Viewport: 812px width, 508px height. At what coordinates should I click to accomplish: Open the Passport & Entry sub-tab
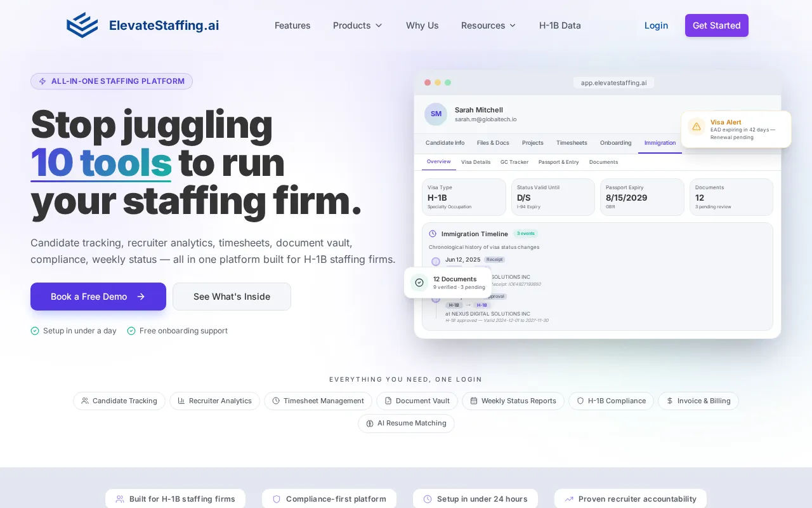click(559, 162)
